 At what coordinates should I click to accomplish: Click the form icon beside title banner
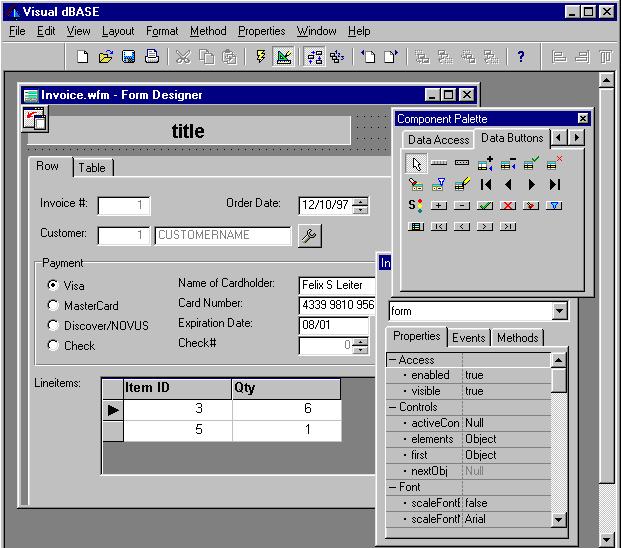35,118
